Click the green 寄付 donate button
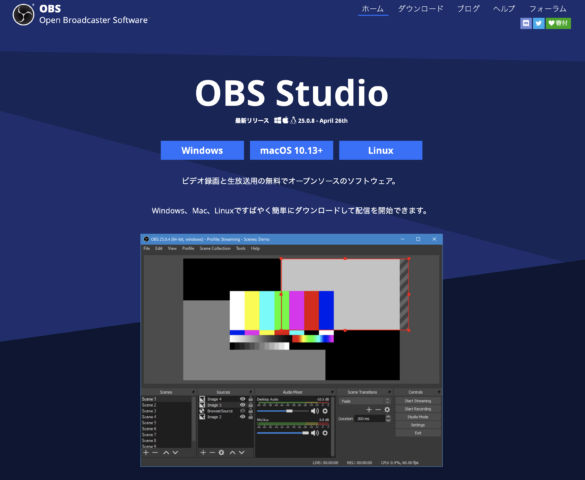This screenshot has height=480, width=585. pyautogui.click(x=558, y=23)
